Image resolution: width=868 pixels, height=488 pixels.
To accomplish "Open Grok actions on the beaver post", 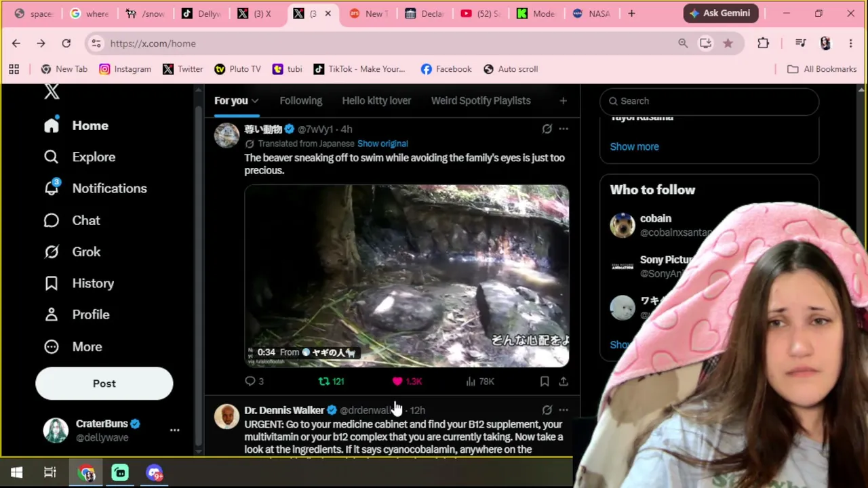I will pos(547,129).
